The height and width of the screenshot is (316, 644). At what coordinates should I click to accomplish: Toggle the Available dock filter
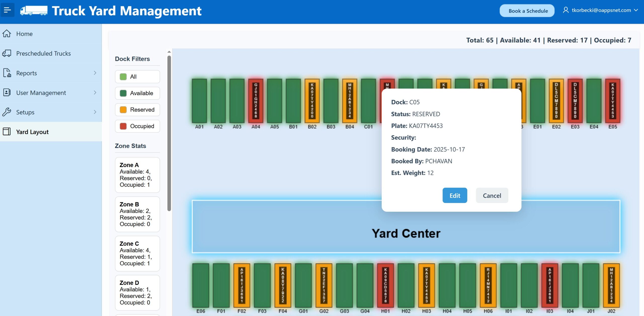pos(137,93)
